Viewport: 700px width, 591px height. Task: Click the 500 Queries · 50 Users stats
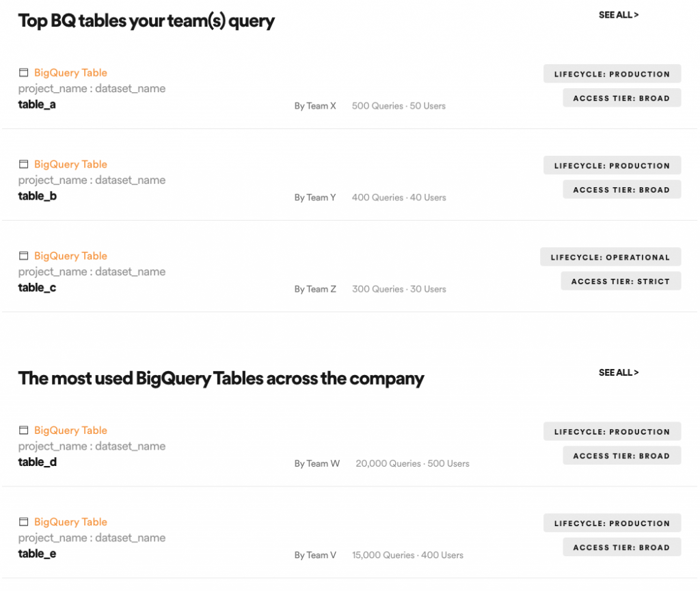coord(399,106)
